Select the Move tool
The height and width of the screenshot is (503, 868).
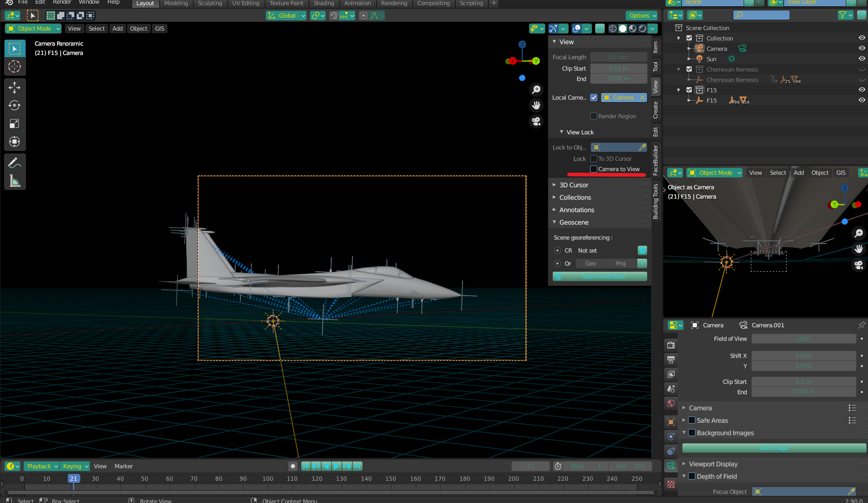point(15,87)
